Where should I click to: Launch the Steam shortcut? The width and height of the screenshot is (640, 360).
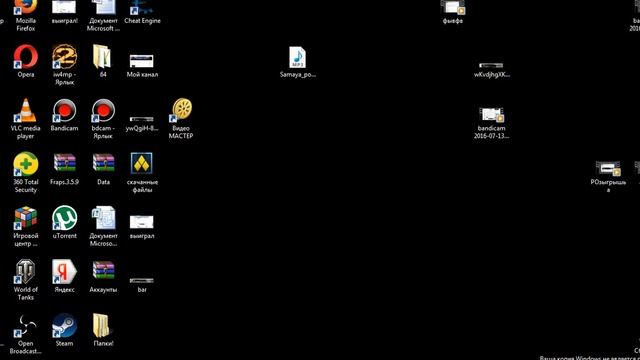64,330
